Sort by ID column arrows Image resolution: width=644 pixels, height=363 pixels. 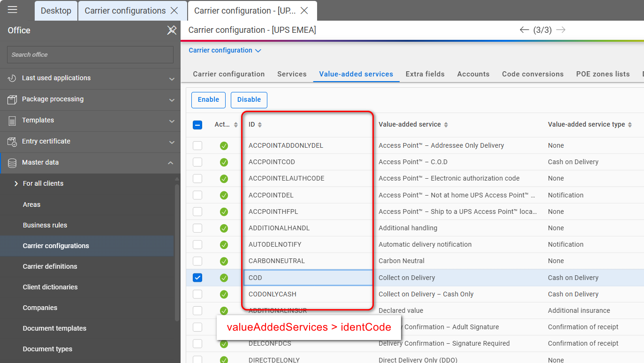click(x=260, y=125)
